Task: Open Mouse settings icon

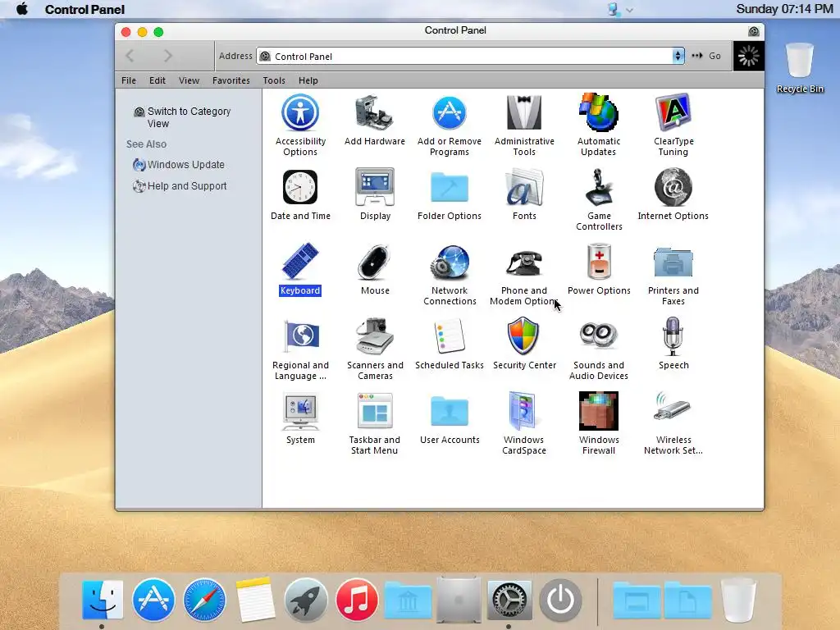Action: click(x=374, y=262)
